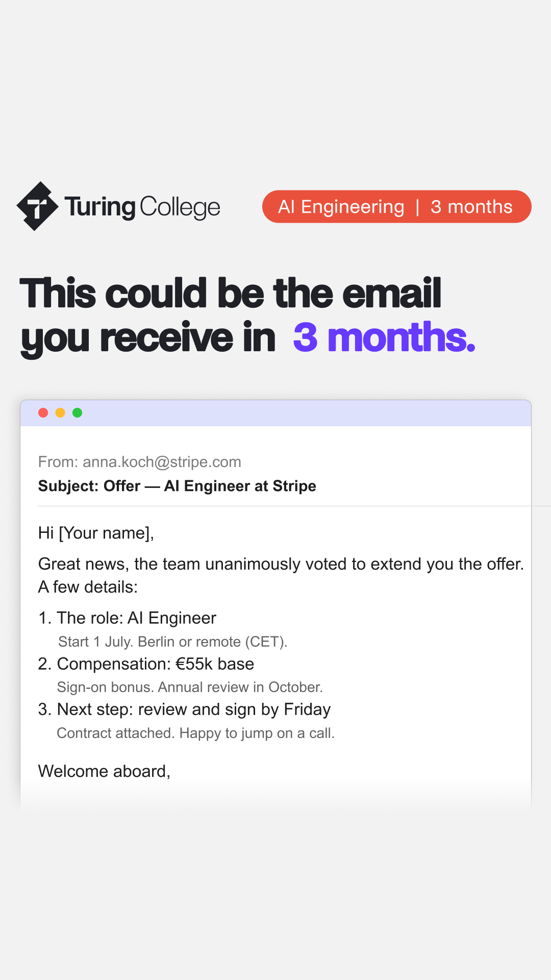Image resolution: width=551 pixels, height=980 pixels.
Task: Click the lavender title bar of email window
Action: click(275, 413)
